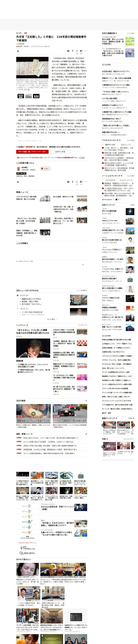Click the B! bookmark icon below the author profile
The height and width of the screenshot is (644, 138).
coord(81,182)
